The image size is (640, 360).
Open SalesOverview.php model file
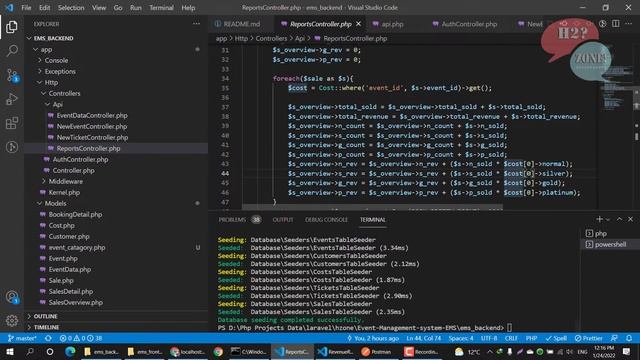click(x=76, y=302)
